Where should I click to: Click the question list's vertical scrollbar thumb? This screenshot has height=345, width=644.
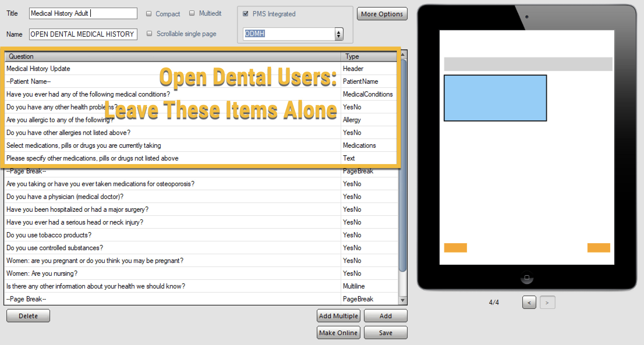pyautogui.click(x=403, y=166)
